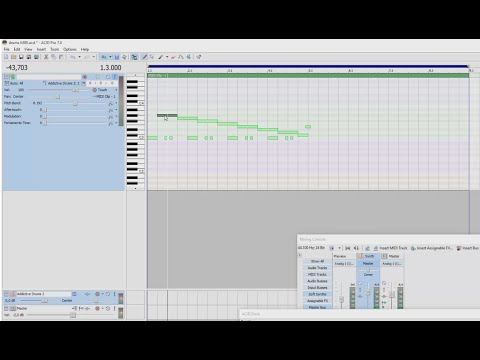Open the View menu

(x=28, y=49)
